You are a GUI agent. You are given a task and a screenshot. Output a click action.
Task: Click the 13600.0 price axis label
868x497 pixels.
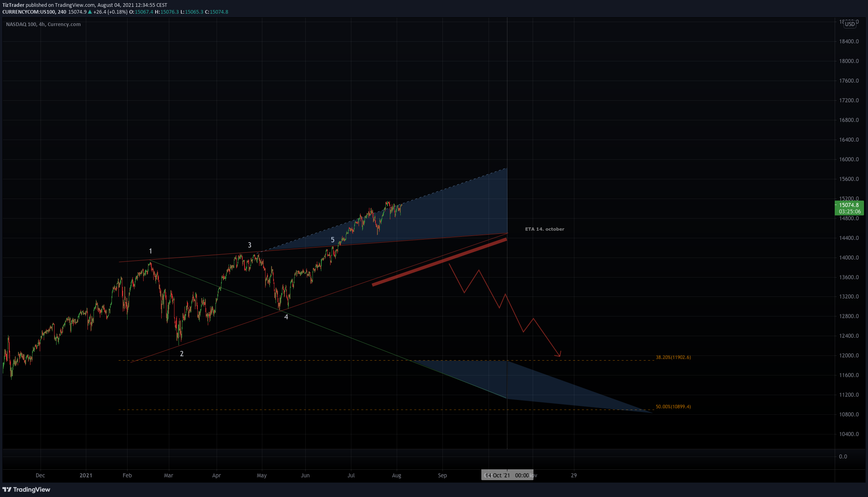click(849, 277)
